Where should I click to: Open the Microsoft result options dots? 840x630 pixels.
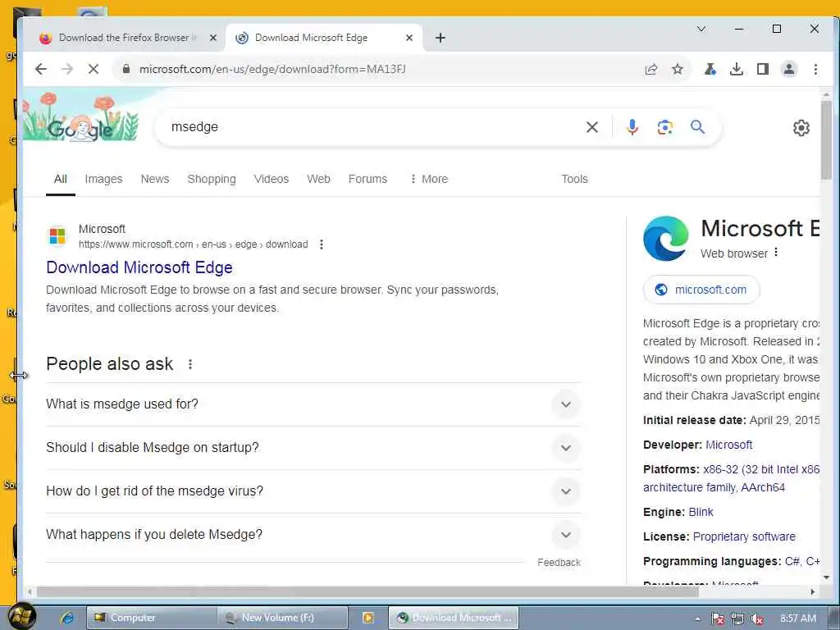[x=321, y=244]
